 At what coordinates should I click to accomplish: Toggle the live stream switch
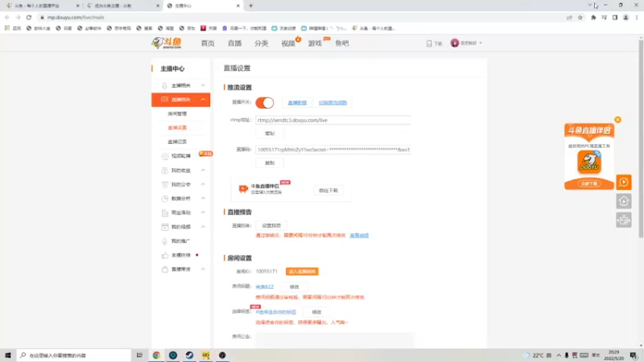(265, 103)
